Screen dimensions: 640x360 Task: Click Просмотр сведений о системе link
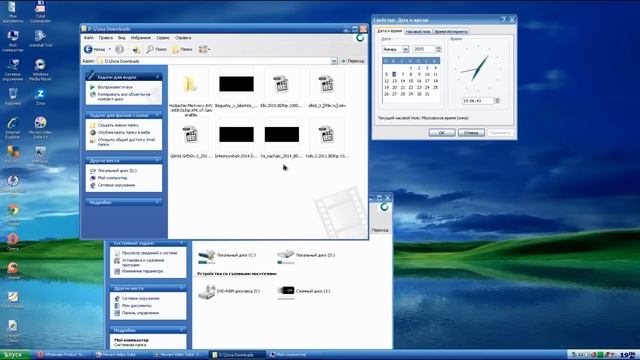click(x=149, y=253)
